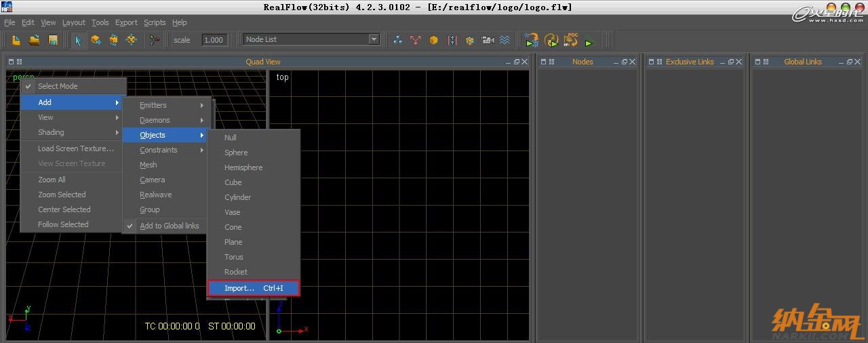This screenshot has height=343, width=868.
Task: Choose the Move object tool
Action: [96, 40]
